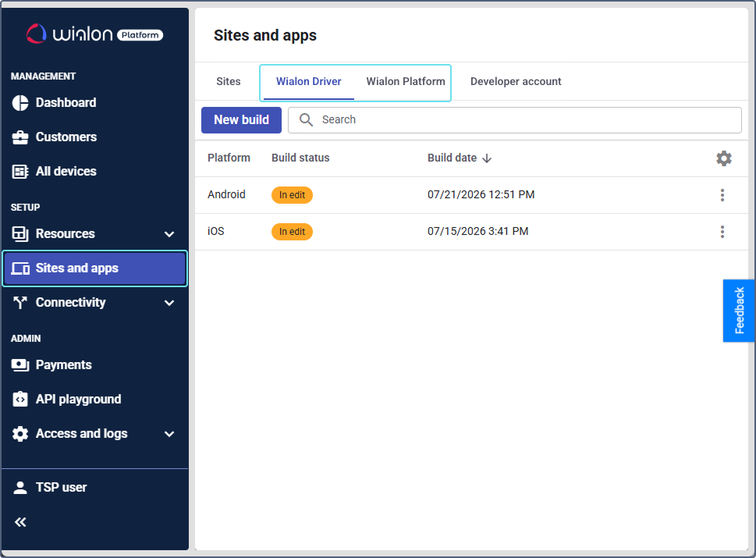Screen dimensions: 756x558
Task: Click the API playground code icon
Action: 20,400
